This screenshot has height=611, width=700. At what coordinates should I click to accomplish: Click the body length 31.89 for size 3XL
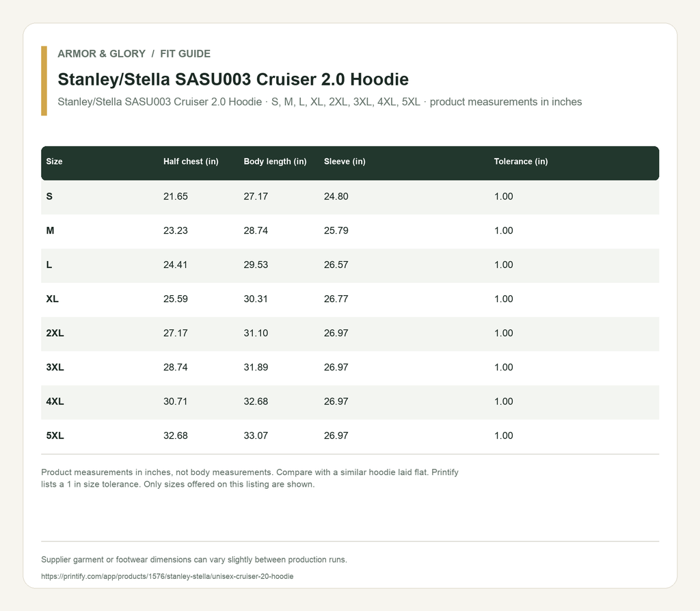pos(256,367)
